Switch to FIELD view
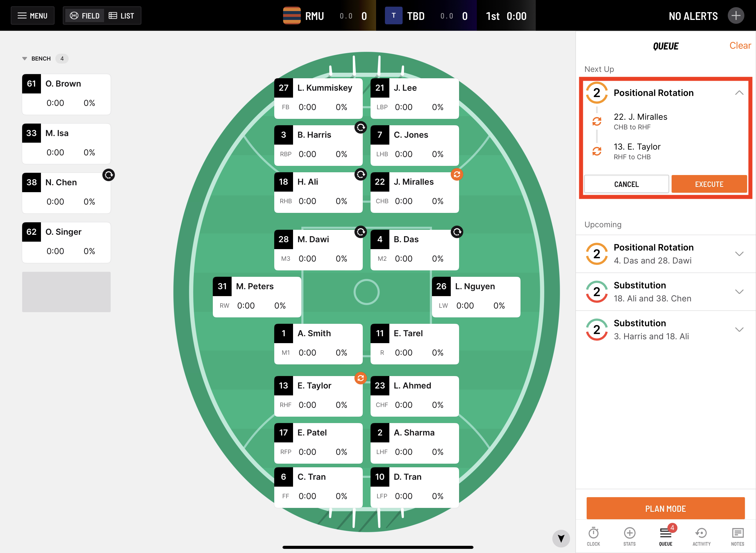 (84, 16)
